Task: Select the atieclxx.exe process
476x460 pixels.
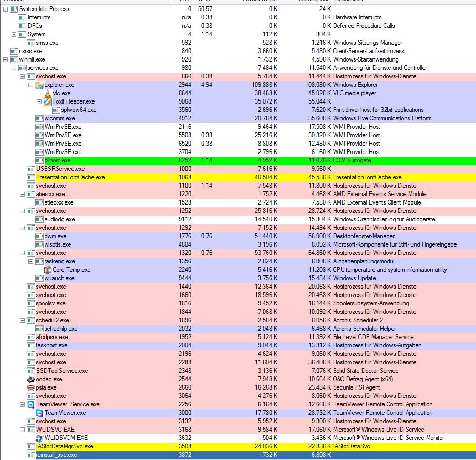Action: point(59,202)
